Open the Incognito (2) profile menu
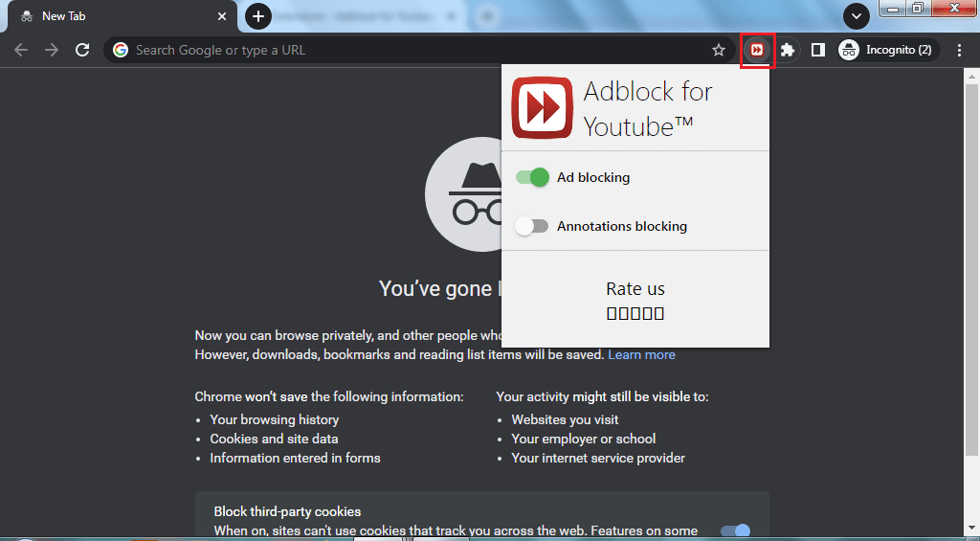Screen dimensions: 980x541 [886, 50]
